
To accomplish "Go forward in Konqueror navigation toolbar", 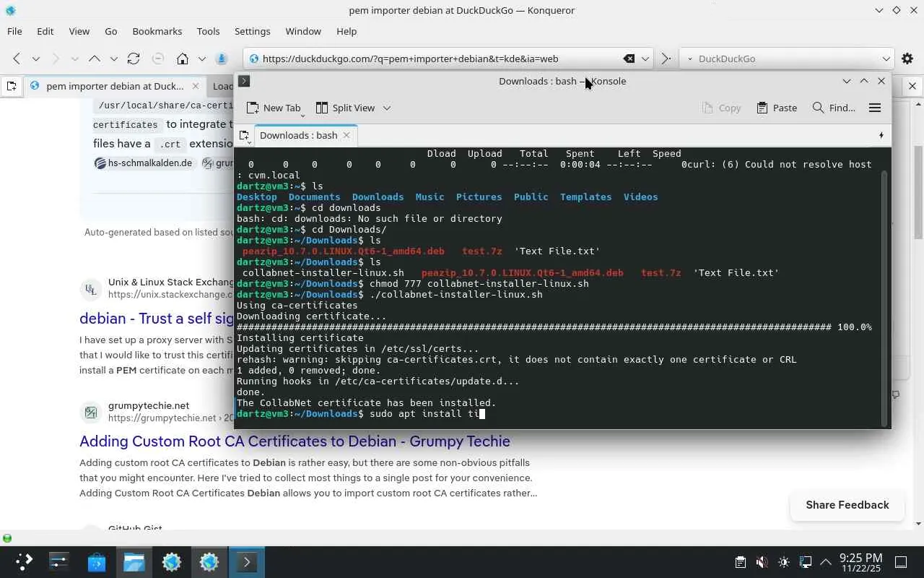I will (56, 59).
